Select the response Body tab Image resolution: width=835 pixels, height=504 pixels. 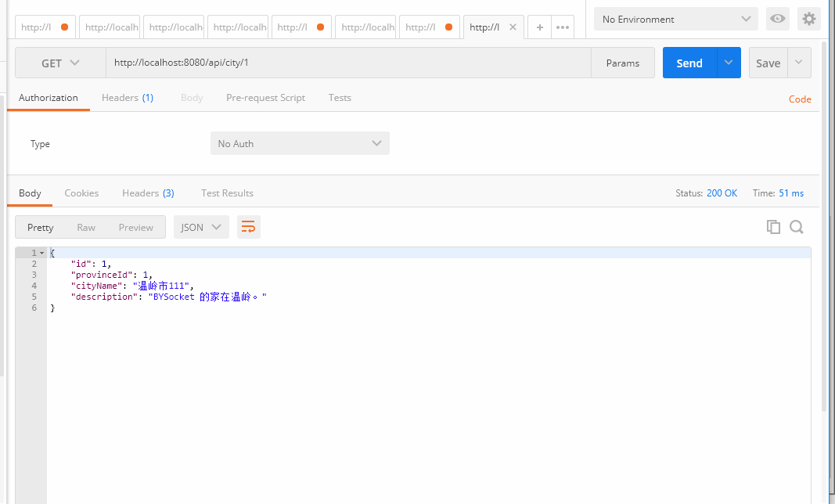[30, 193]
